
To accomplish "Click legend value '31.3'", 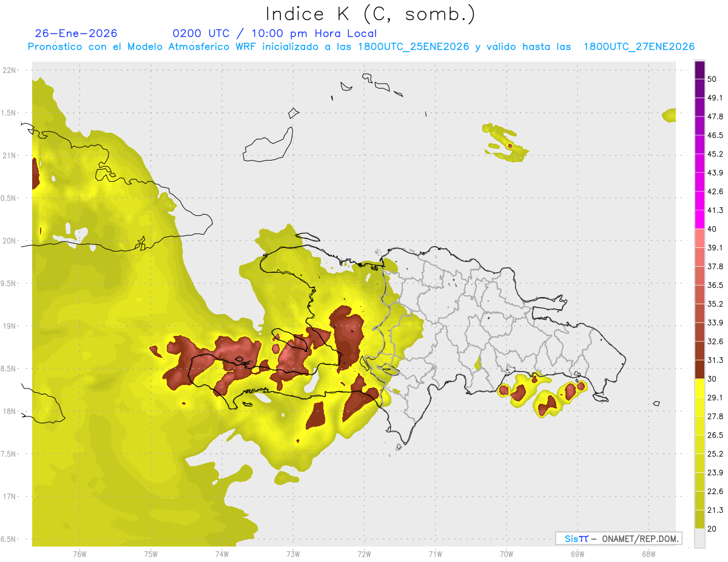I will tap(715, 360).
